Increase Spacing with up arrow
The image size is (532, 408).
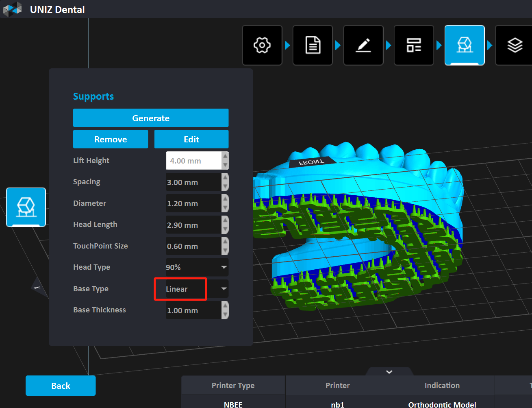point(225,178)
